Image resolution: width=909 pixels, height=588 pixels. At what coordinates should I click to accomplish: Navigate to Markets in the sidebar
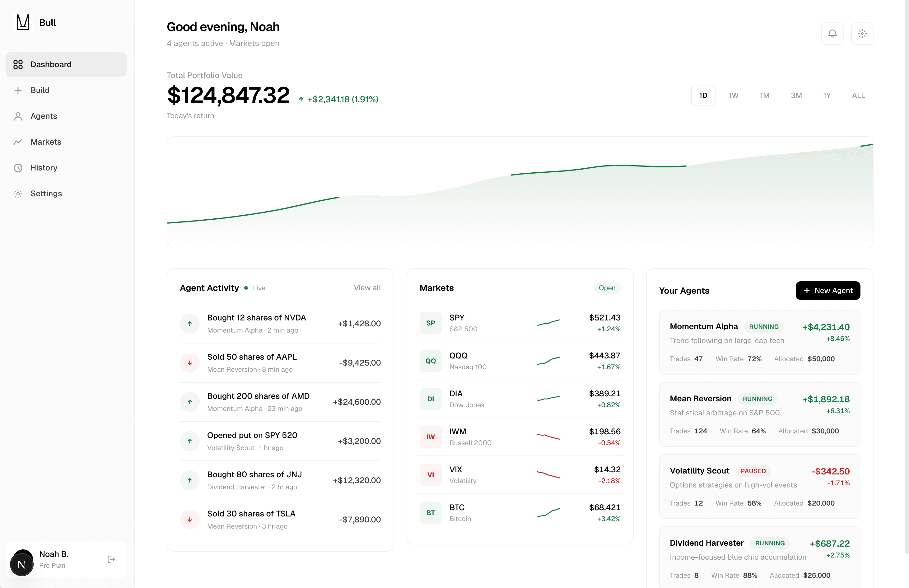(18, 142)
